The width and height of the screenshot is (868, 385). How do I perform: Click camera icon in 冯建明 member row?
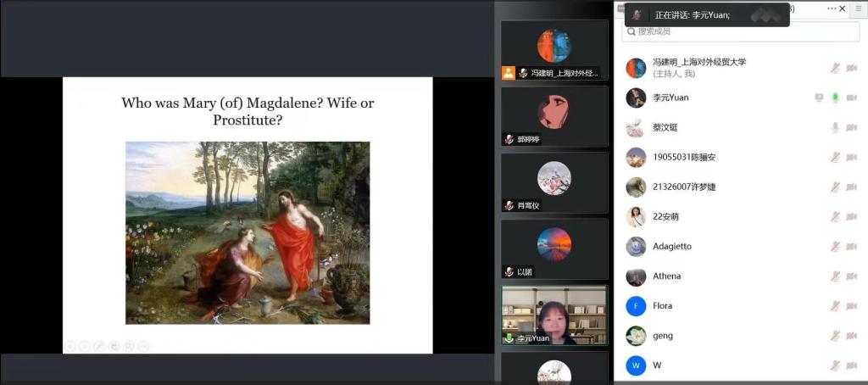851,68
